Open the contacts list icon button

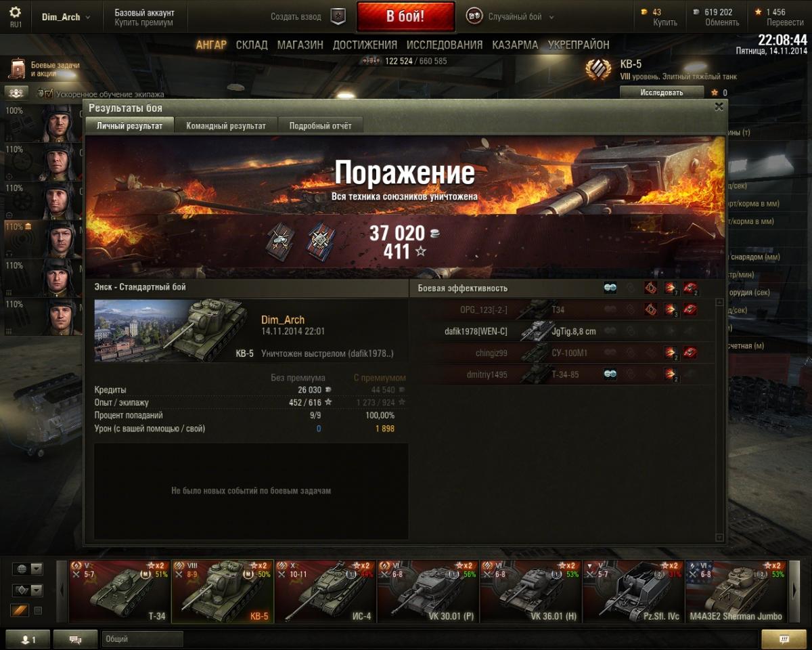point(27,638)
